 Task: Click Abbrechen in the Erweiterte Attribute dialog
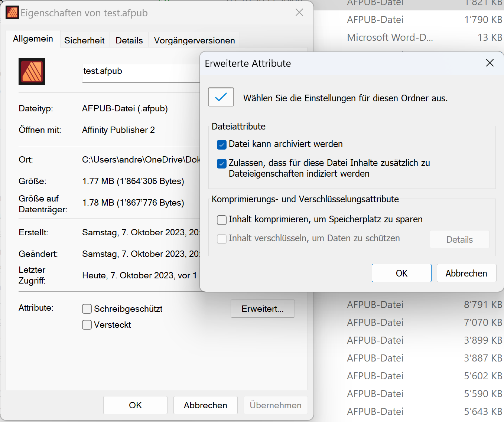pyautogui.click(x=466, y=273)
